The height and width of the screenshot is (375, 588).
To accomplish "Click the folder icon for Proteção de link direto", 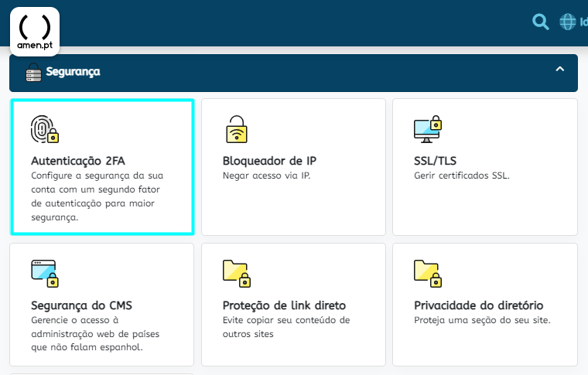I will (x=236, y=274).
